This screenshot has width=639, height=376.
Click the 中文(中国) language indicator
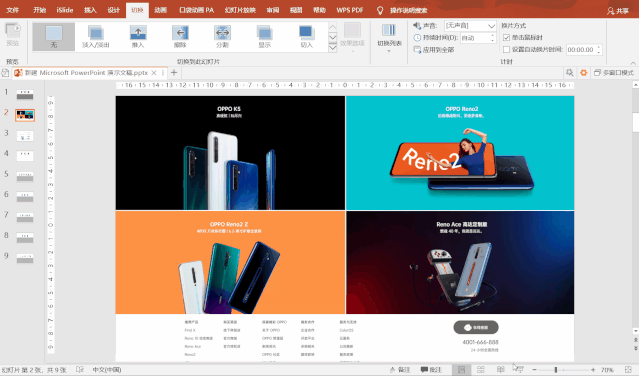(x=107, y=370)
